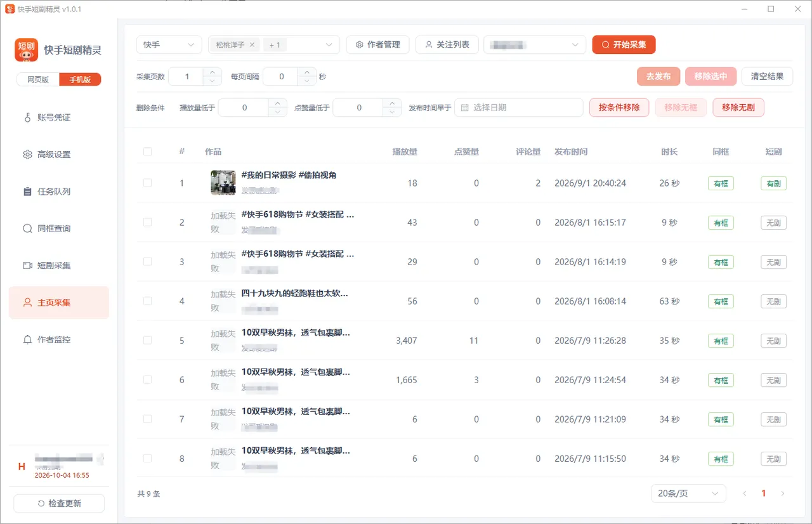Screen dimensions: 812x524
Task: Open the 作者监控 menu item
Action: coord(59,339)
